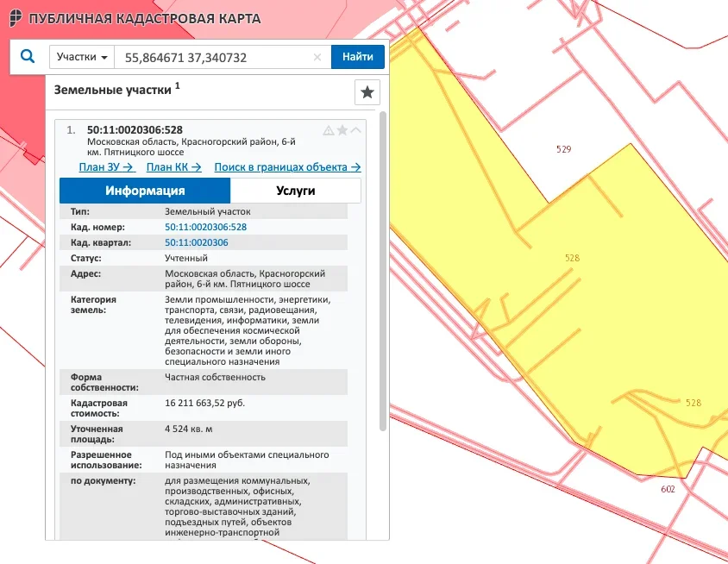Viewport: 728px width, 564px height.
Task: Open favorites with the star button
Action: click(x=367, y=92)
